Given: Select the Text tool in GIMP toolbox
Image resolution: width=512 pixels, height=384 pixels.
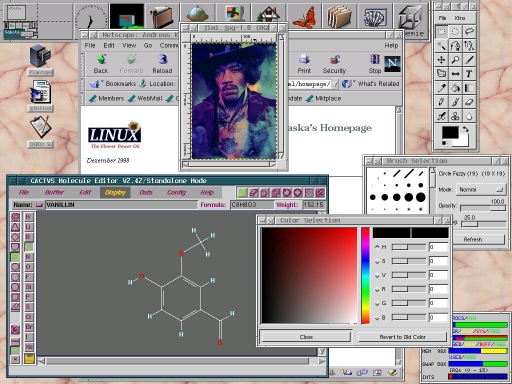Looking at the screenshot, I should pos(469,74).
